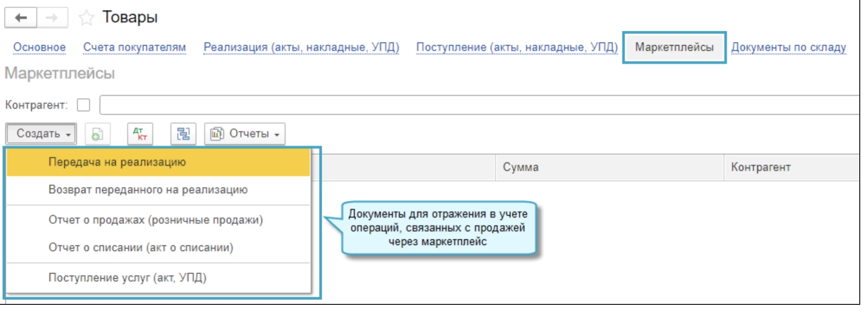Click the Контрагент filter input field
The width and height of the screenshot is (868, 317).
click(478, 105)
